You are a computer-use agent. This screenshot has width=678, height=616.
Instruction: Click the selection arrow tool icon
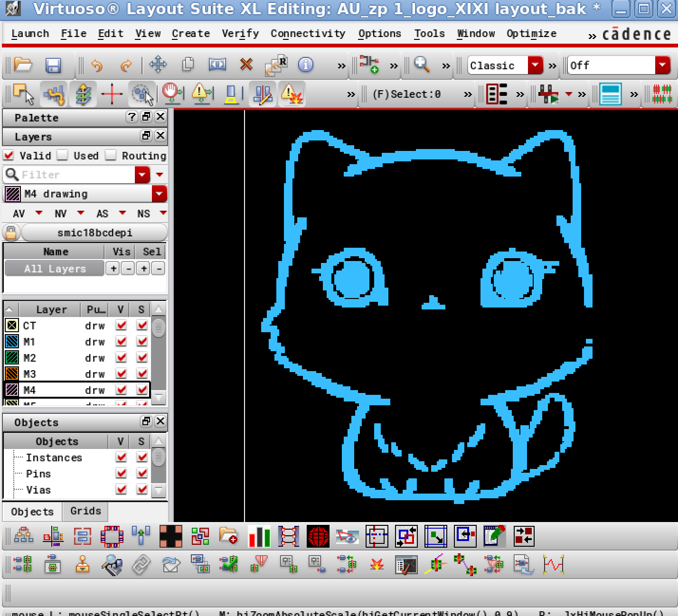pyautogui.click(x=24, y=93)
